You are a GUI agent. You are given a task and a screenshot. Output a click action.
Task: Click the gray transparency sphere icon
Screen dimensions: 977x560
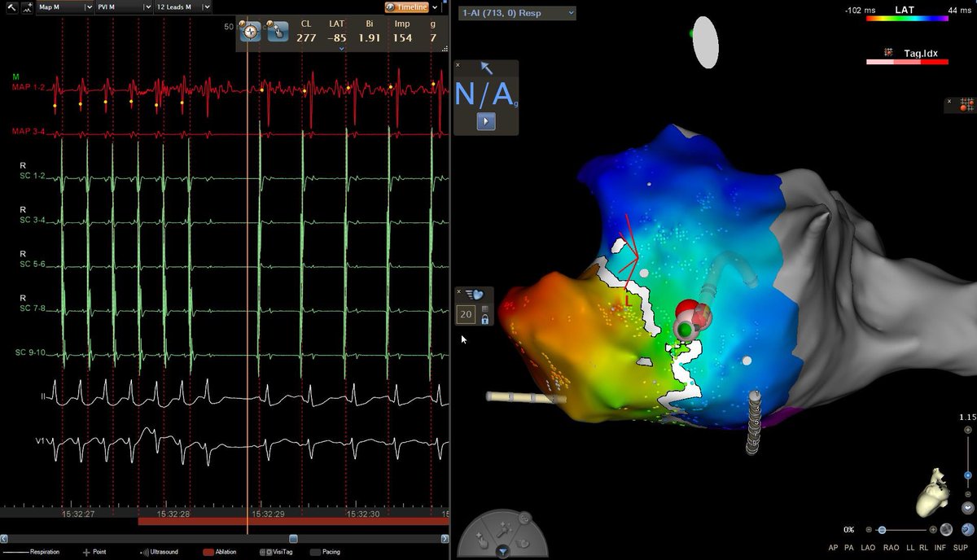coord(946,529)
